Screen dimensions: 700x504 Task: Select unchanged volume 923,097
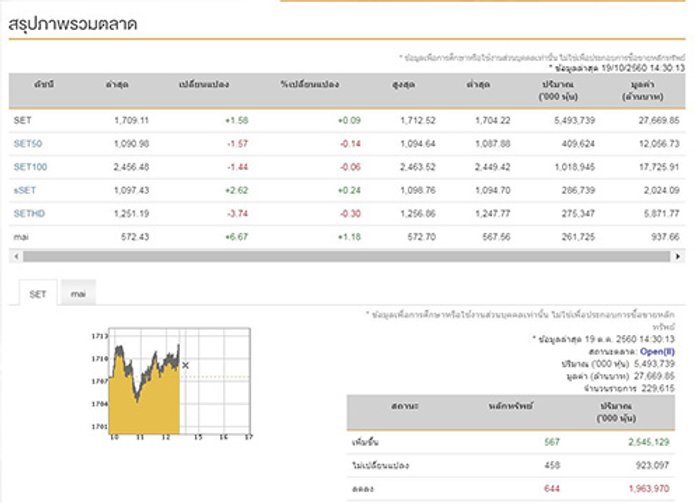pyautogui.click(x=652, y=465)
